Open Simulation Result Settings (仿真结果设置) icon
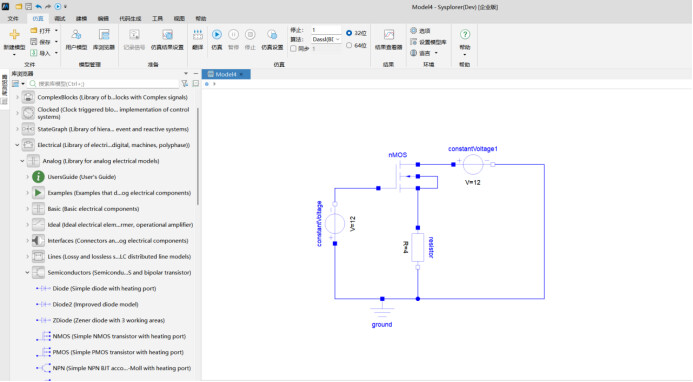Screen dimensions: 693x382 [167, 34]
